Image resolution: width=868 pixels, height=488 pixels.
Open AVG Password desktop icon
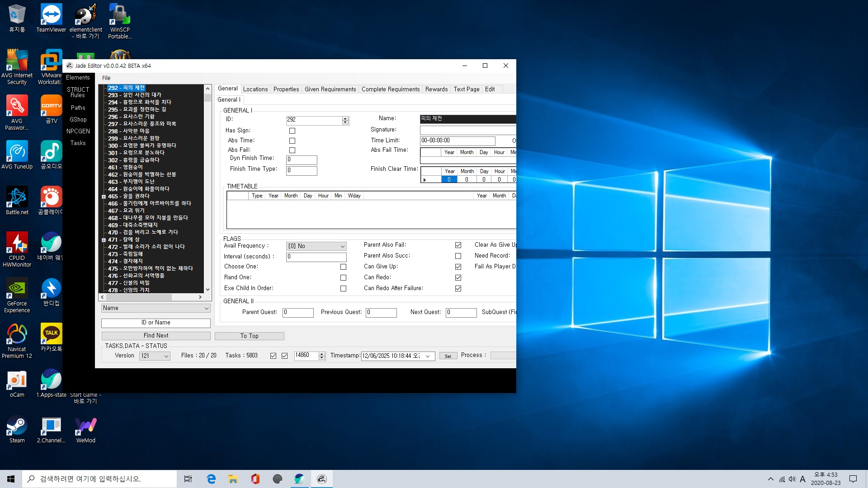(x=17, y=113)
